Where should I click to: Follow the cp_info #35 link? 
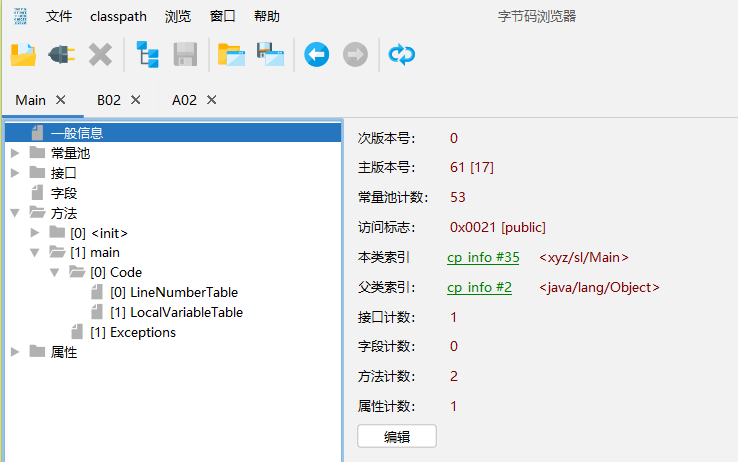483,258
